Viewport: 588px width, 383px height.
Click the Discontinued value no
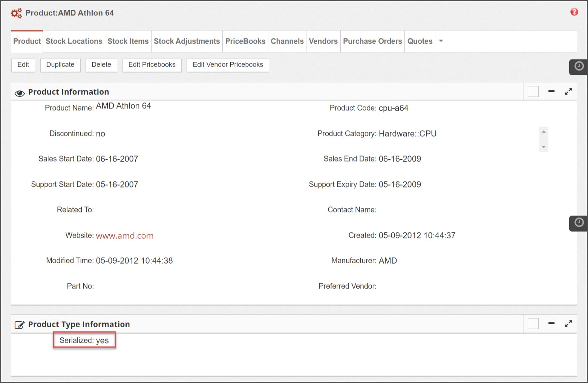pyautogui.click(x=101, y=134)
